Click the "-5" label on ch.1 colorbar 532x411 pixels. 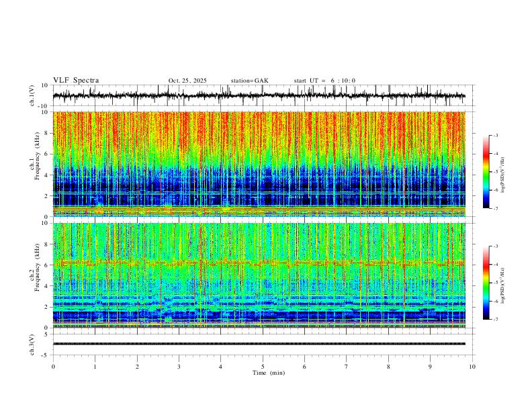point(495,172)
